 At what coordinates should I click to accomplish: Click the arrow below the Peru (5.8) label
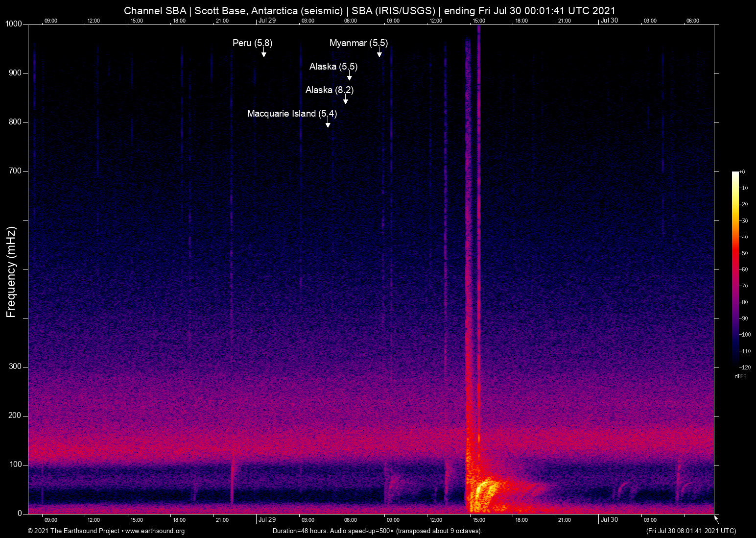tap(263, 53)
